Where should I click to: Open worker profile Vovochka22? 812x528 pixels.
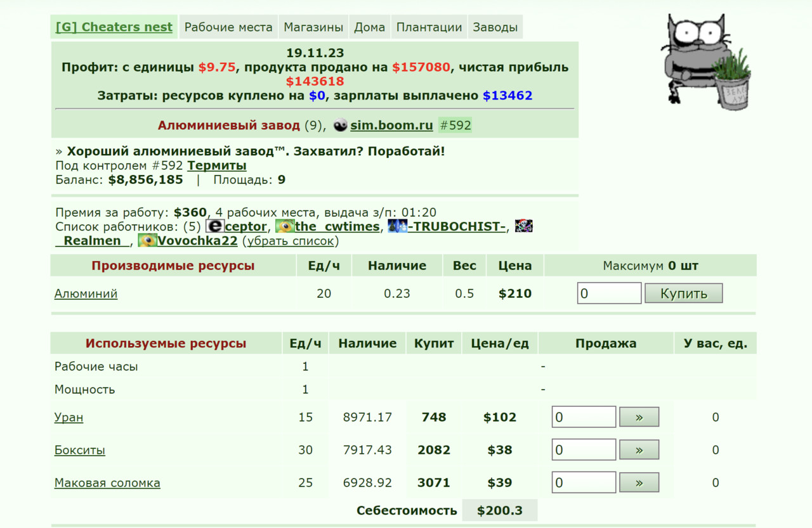[197, 241]
